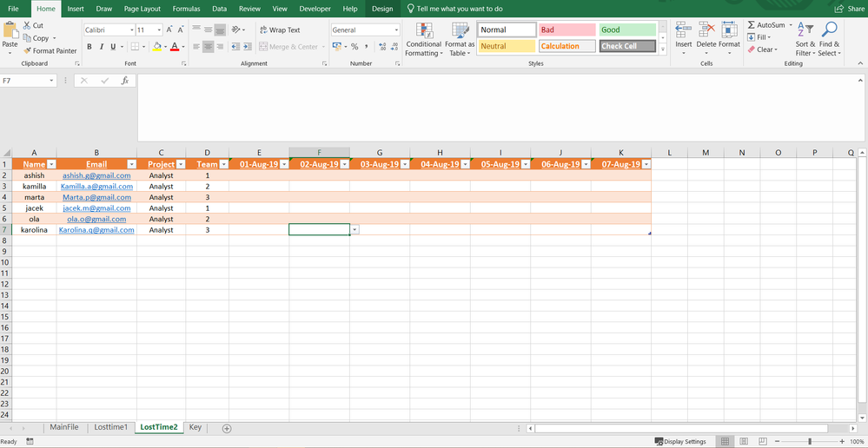Toggle Underline formatting
This screenshot has width=868, height=448.
[113, 47]
